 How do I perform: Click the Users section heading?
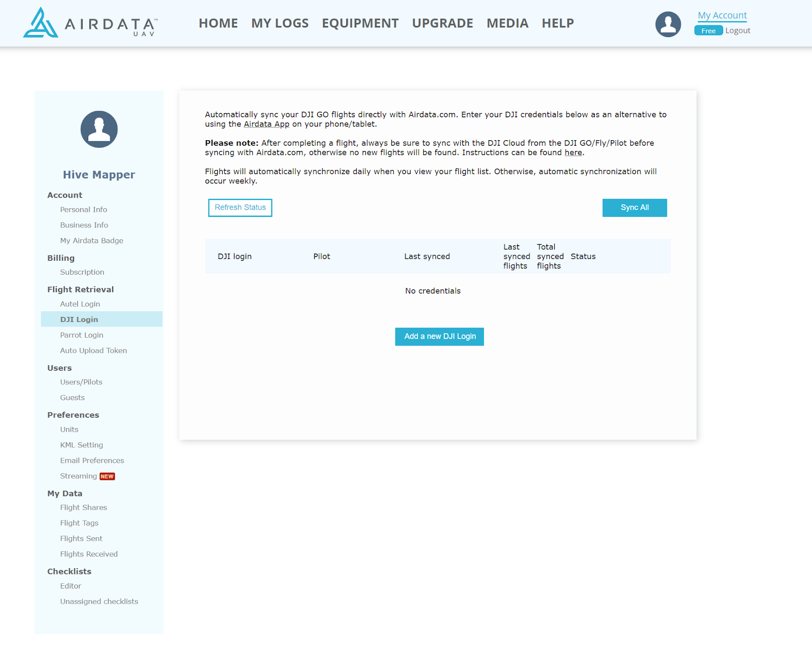(x=59, y=368)
